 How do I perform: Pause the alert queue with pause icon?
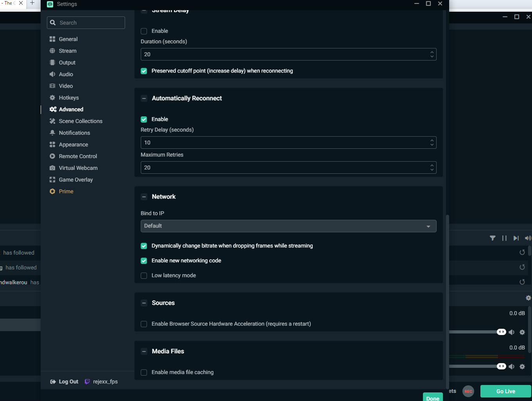coord(504,238)
